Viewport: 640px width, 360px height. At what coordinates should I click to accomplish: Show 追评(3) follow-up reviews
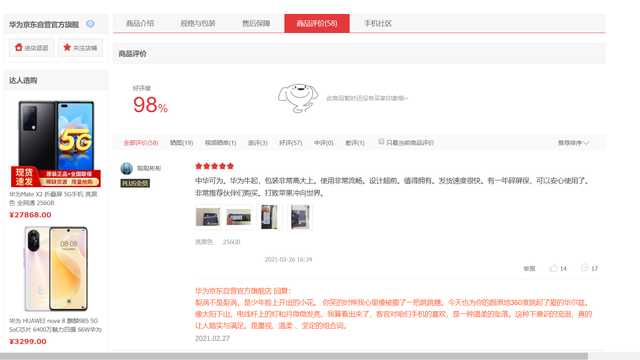coord(258,143)
